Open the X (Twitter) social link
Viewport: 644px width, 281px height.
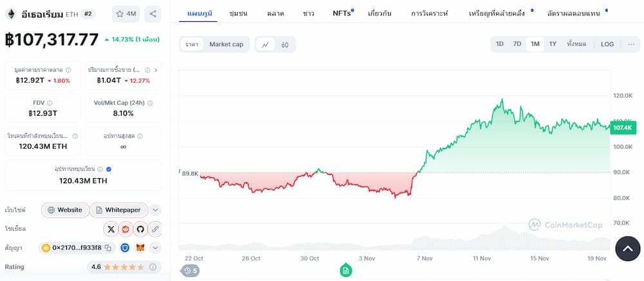point(111,230)
